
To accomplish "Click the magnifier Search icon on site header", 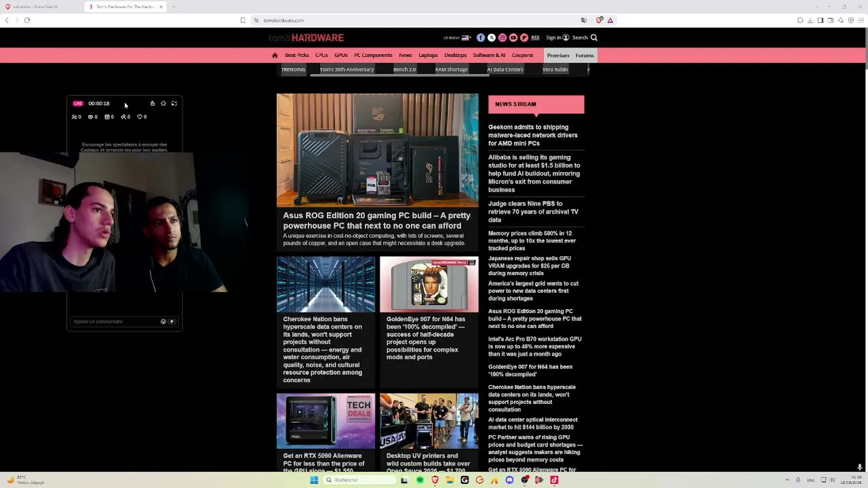I will coord(594,38).
